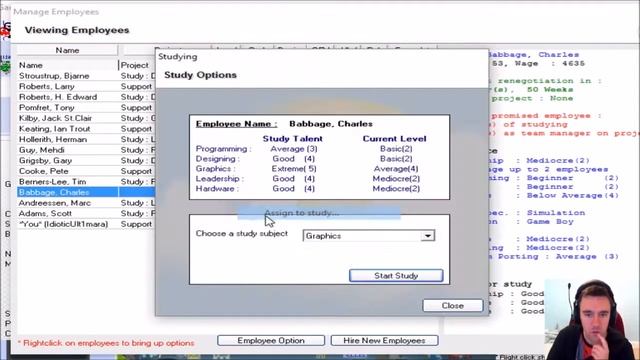Select employee Roberts, H. Edward
Viewport: 640px width, 360px height.
tap(58, 97)
